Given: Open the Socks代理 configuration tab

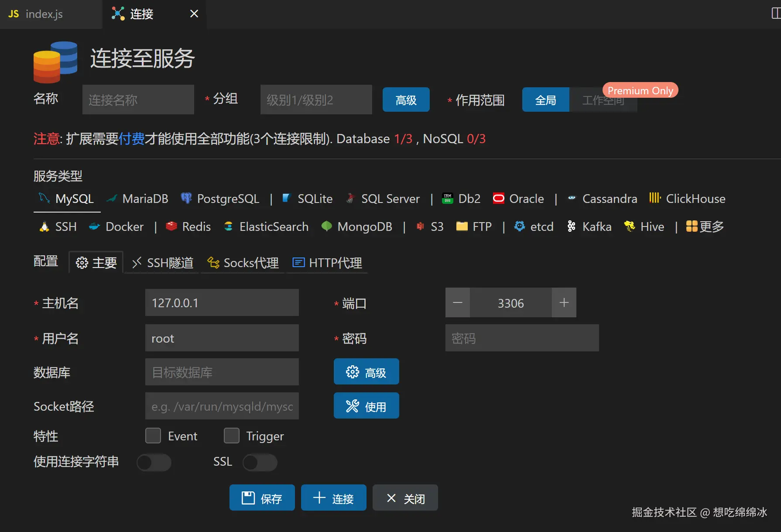Looking at the screenshot, I should (x=243, y=262).
